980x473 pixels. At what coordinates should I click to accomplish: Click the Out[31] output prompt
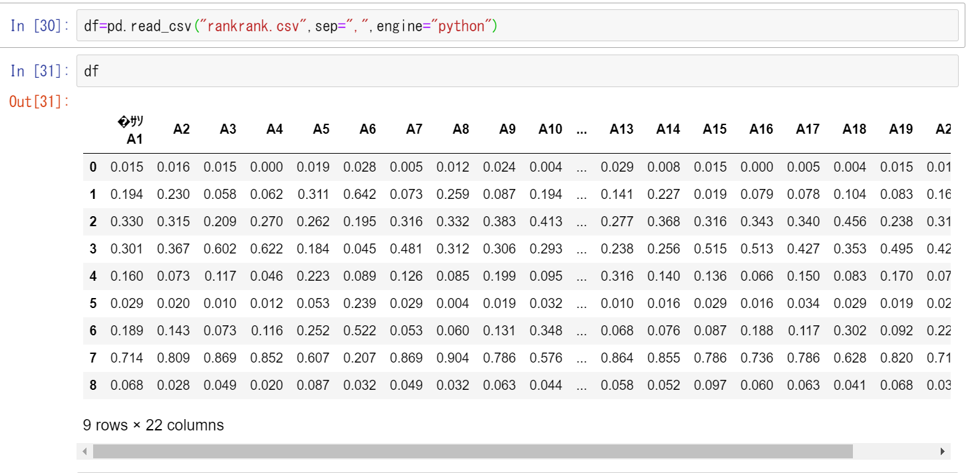pyautogui.click(x=39, y=102)
